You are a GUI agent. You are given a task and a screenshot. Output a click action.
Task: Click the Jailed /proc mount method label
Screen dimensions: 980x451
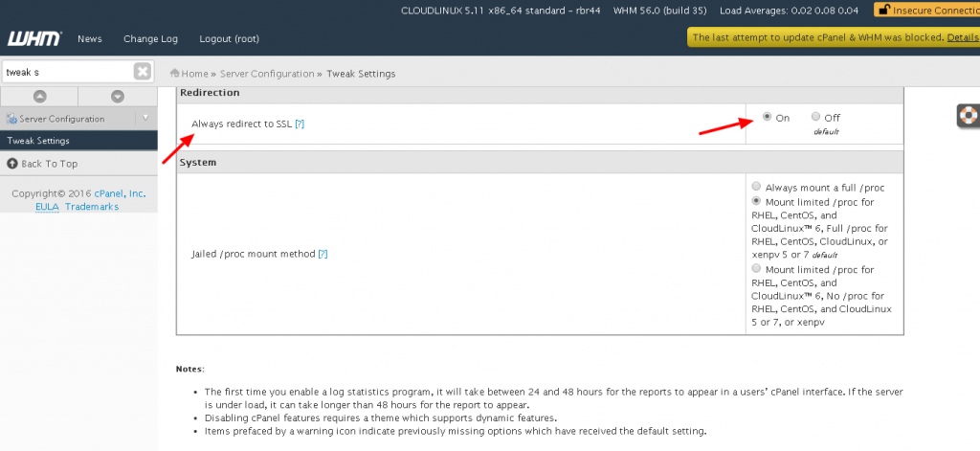coord(253,255)
